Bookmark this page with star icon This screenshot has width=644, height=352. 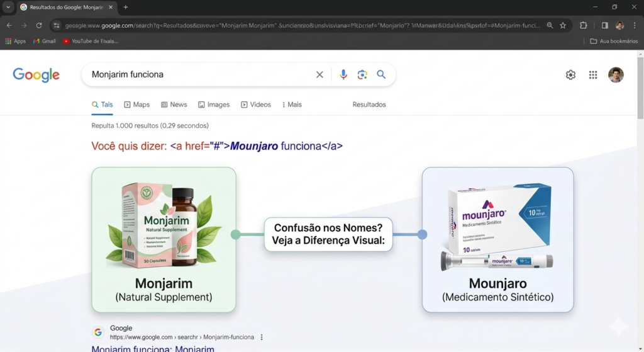point(563,25)
